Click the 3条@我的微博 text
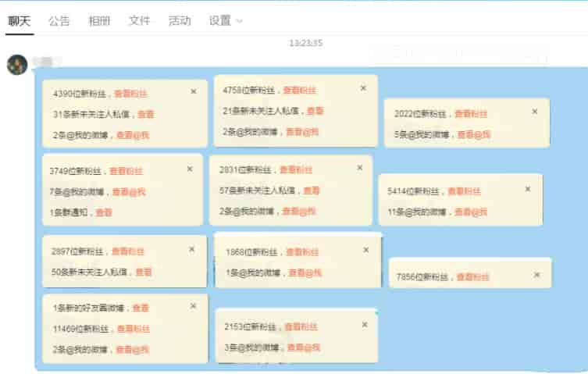This screenshot has height=374, width=588. (x=251, y=347)
